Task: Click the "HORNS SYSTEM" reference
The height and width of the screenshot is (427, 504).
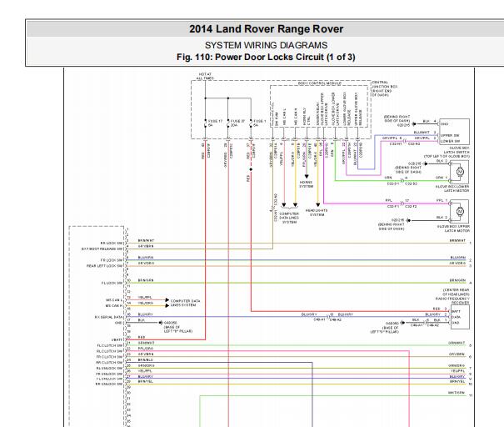Action: click(x=306, y=184)
